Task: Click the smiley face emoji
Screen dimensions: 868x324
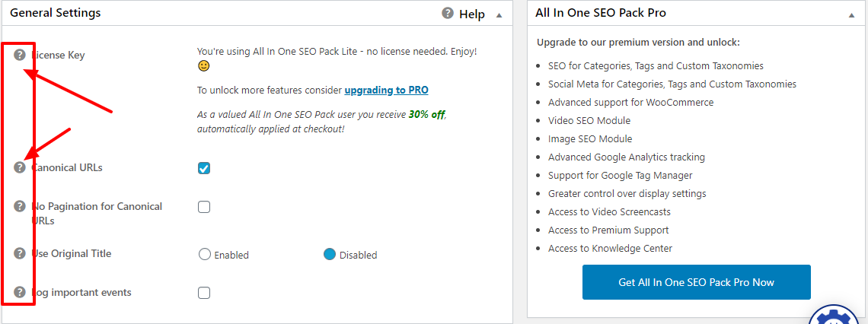Action: [x=203, y=66]
